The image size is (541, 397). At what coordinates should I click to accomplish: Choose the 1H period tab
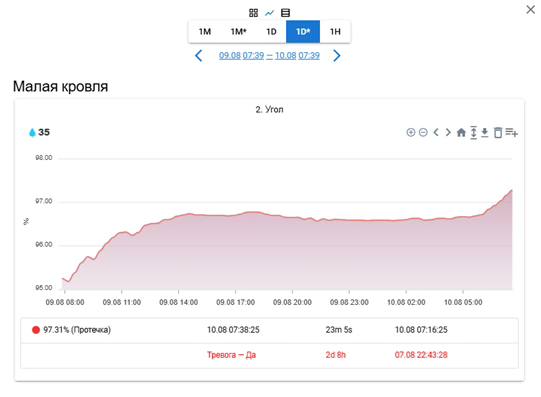pyautogui.click(x=335, y=32)
